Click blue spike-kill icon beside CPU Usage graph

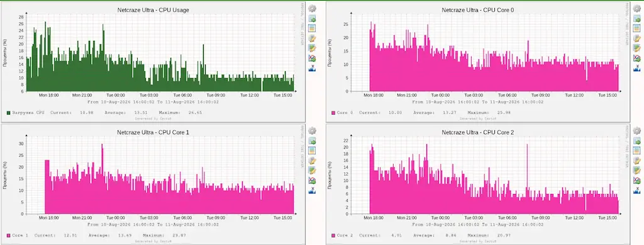click(x=312, y=68)
